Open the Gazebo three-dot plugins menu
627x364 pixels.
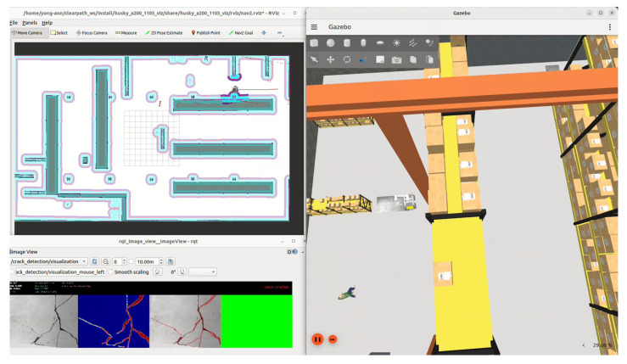[x=609, y=27]
